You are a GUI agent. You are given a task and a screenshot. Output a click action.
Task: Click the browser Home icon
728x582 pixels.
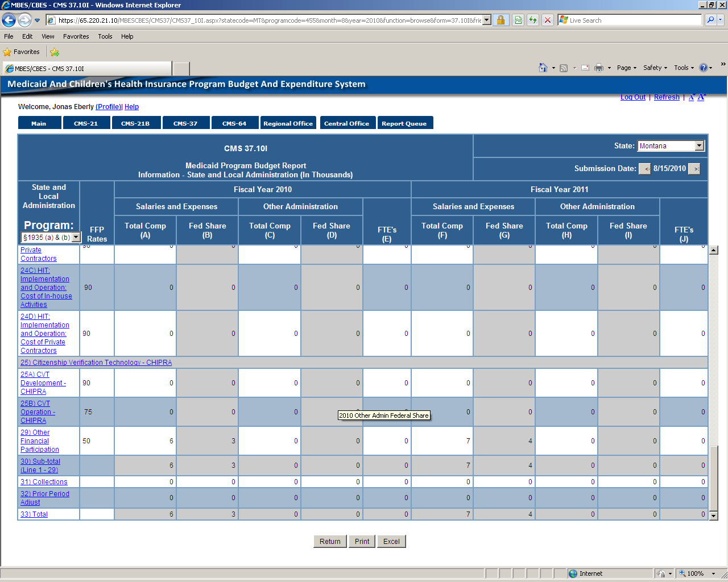(543, 68)
